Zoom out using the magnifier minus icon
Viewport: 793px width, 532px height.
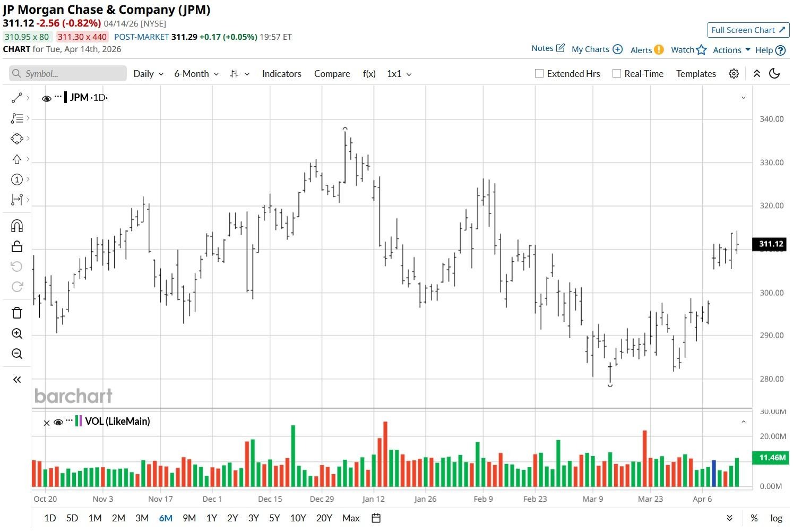pyautogui.click(x=17, y=354)
